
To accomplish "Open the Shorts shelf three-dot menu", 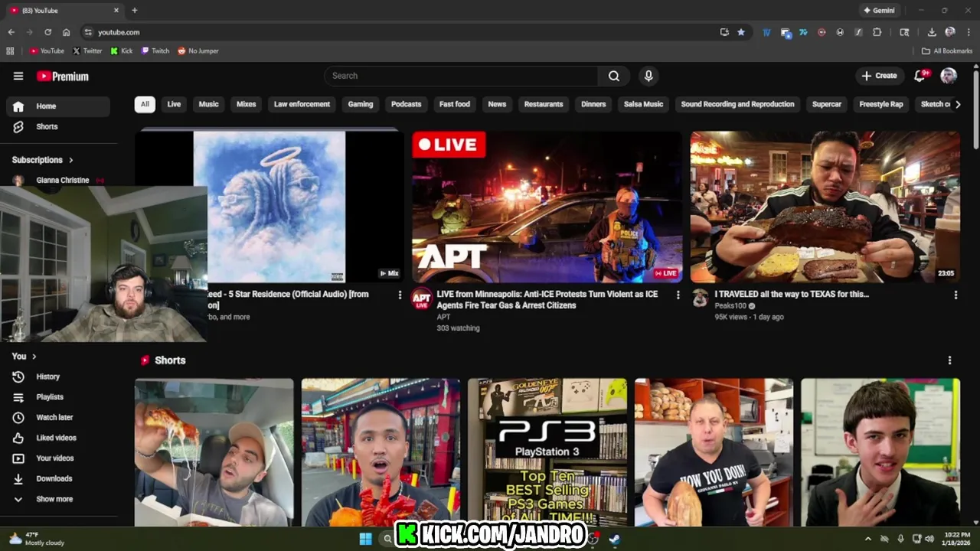I will coord(950,360).
